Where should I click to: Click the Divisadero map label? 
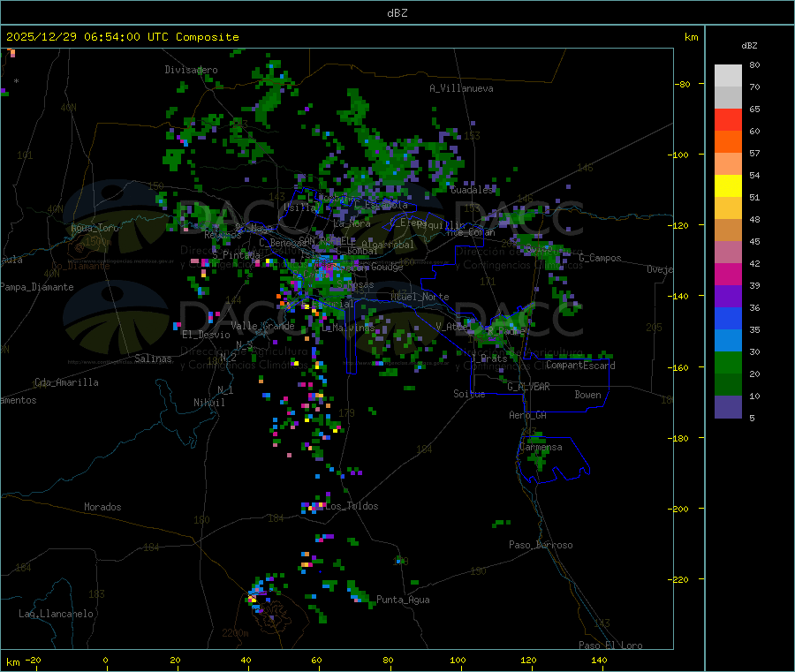tap(191, 70)
